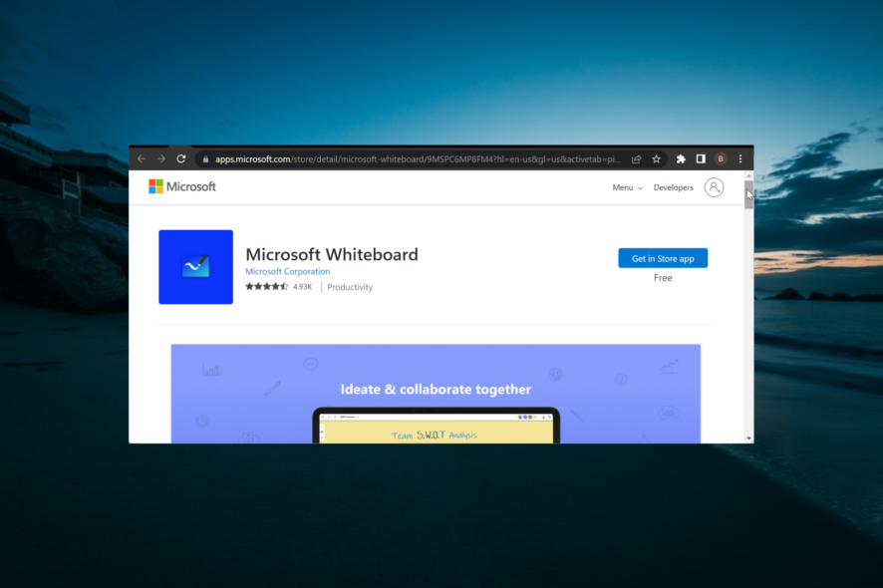This screenshot has height=588, width=883.
Task: Bookmark page with the star icon
Action: pyautogui.click(x=656, y=159)
